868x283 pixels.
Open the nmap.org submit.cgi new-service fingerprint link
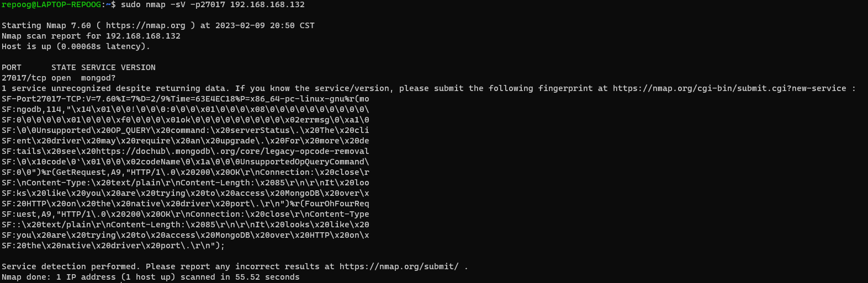(x=729, y=88)
